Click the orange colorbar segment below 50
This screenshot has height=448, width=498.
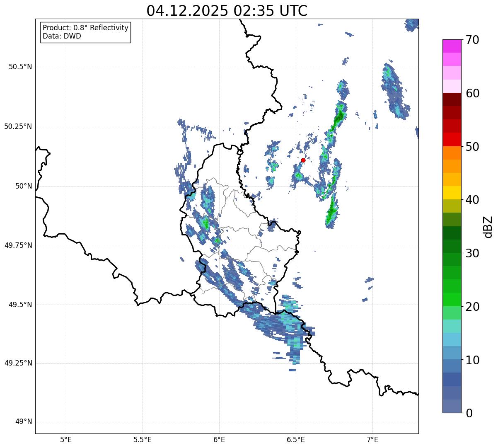452,153
